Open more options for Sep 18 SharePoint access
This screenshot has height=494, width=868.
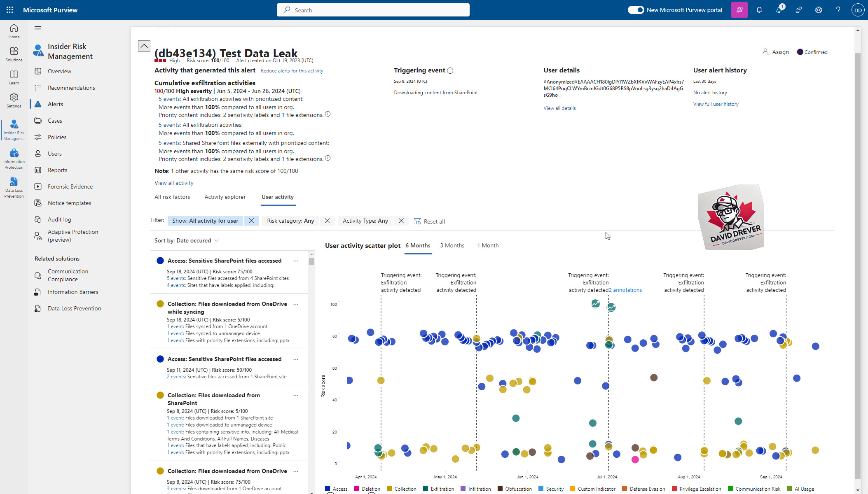pos(296,261)
